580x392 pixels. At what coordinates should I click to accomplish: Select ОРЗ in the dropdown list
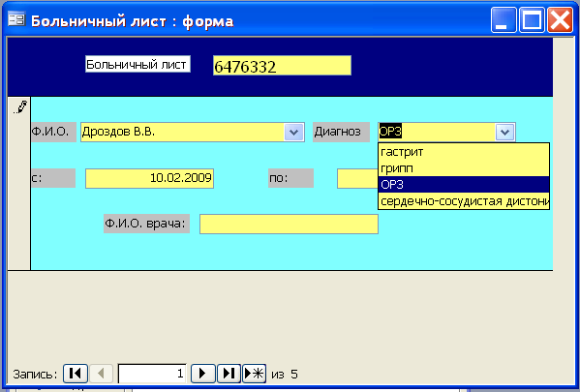pos(464,185)
